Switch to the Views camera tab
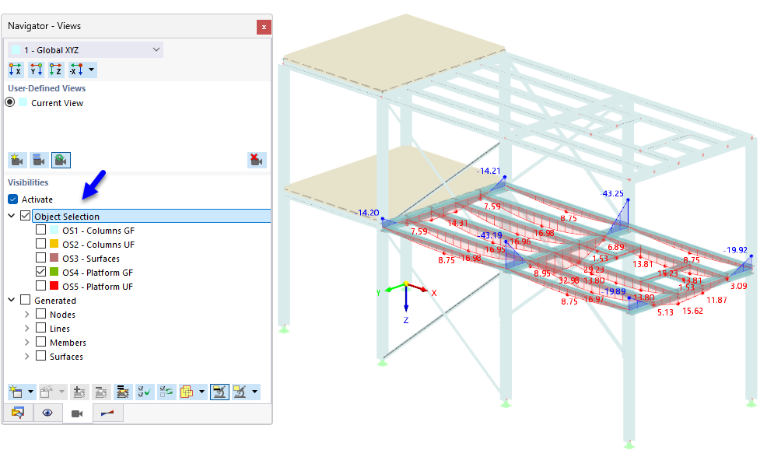760x469 pixels. click(x=77, y=413)
